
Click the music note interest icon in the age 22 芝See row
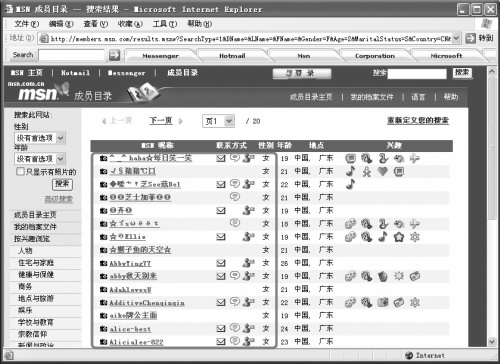pos(350,184)
